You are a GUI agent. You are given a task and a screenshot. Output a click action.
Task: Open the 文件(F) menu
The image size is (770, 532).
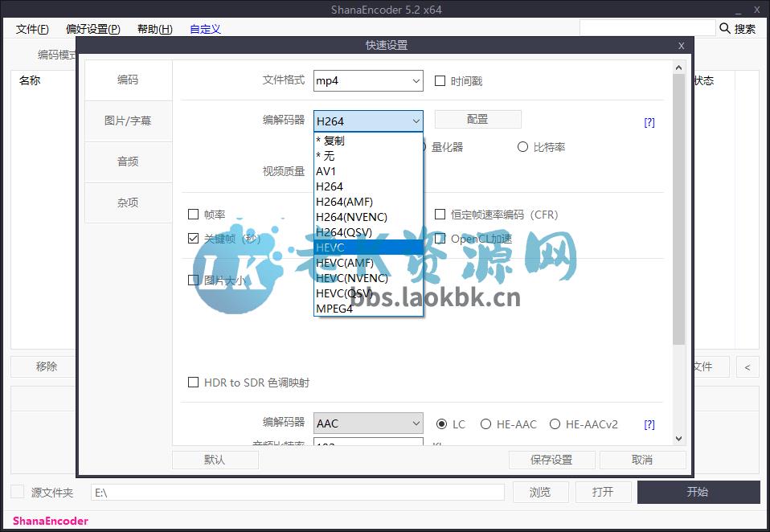(32, 29)
